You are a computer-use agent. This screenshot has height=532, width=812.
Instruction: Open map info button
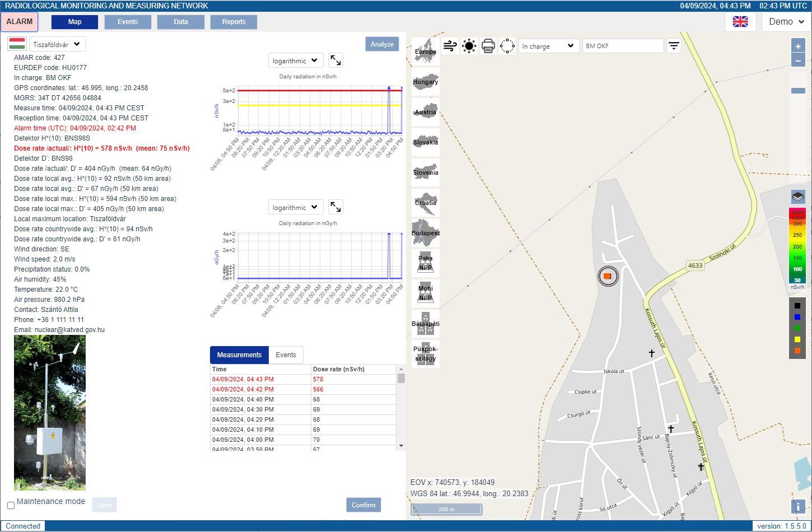coord(798,506)
